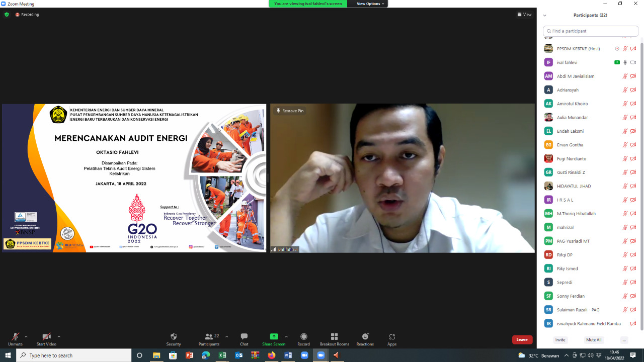This screenshot has width=644, height=362.
Task: Click video-off icon for Gusti Rinaldi Z
Action: tap(633, 172)
